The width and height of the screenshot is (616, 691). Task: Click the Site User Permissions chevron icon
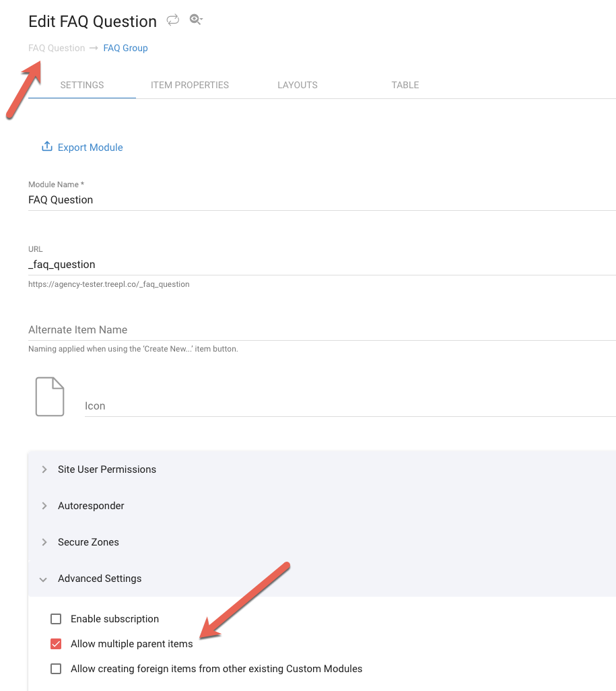44,469
